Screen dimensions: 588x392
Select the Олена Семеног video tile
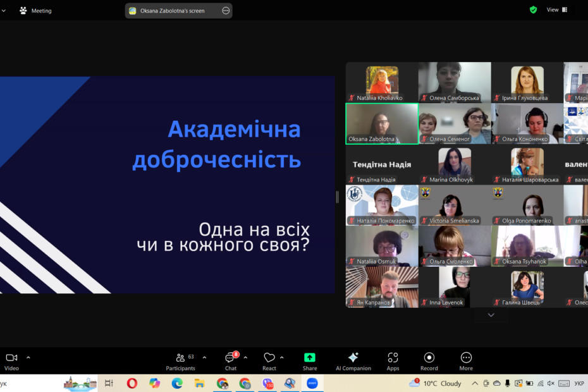pyautogui.click(x=455, y=124)
